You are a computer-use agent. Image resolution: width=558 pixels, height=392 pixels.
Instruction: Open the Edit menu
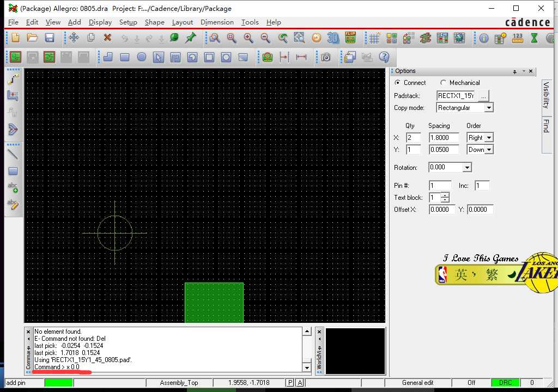32,22
